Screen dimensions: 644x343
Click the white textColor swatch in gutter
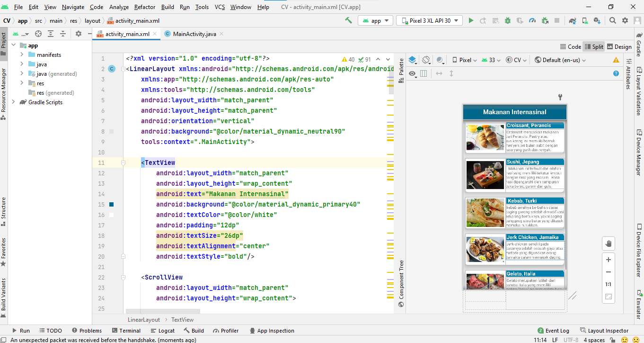click(x=112, y=215)
